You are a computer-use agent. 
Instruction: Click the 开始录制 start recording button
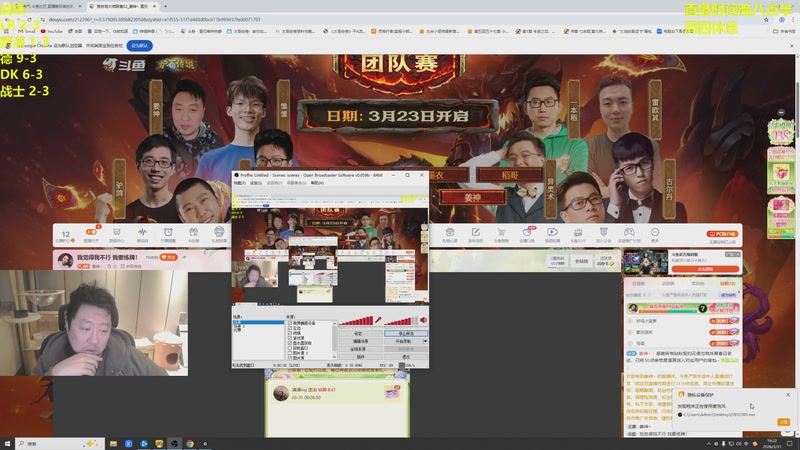pyautogui.click(x=404, y=341)
